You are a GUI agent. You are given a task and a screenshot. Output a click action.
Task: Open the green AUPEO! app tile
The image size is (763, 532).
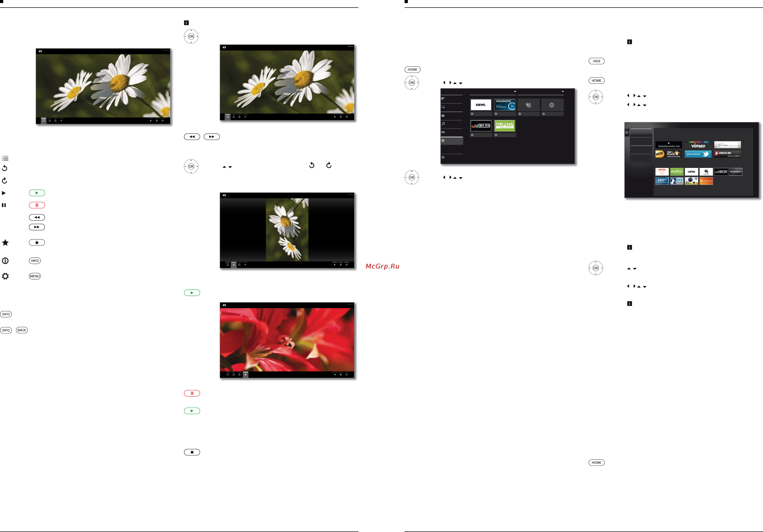coord(505,126)
